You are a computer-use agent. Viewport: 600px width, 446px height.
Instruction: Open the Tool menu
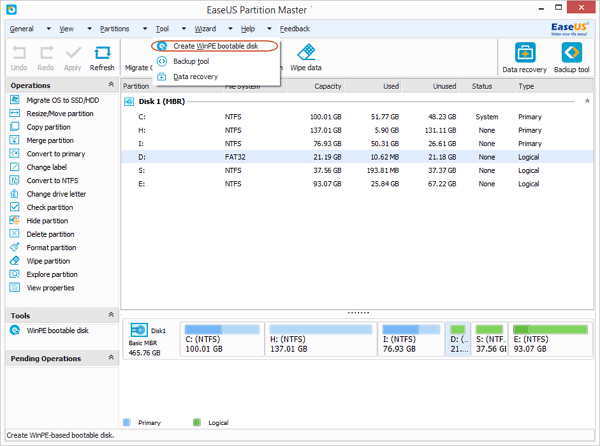[x=162, y=29]
